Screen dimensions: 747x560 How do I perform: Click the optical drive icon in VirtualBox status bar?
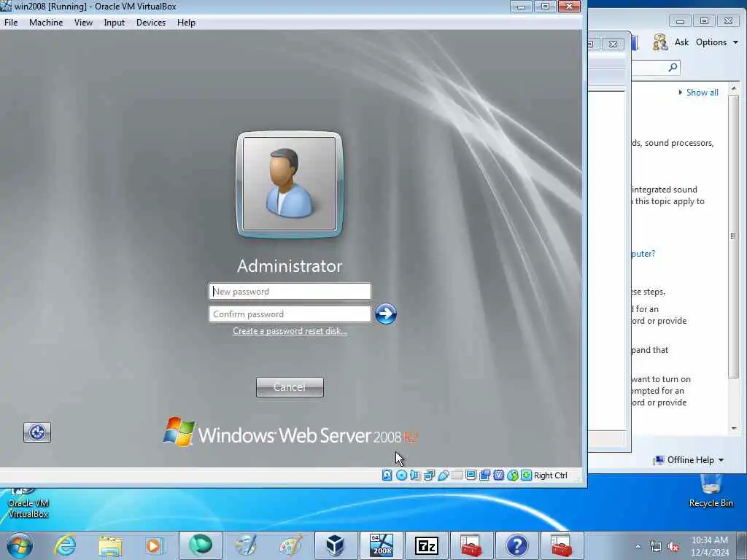[402, 475]
